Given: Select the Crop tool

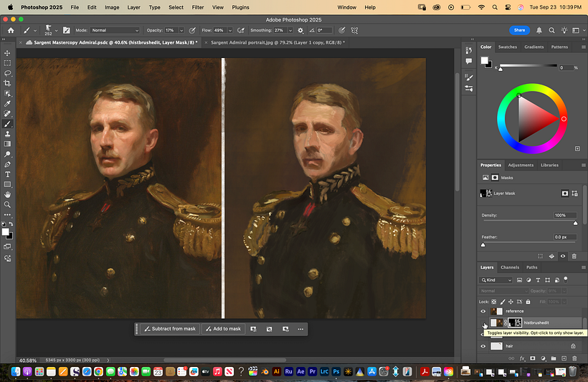Looking at the screenshot, I should [7, 83].
